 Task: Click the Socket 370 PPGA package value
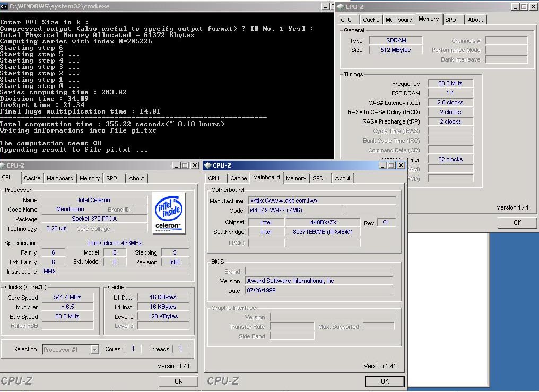(94, 219)
